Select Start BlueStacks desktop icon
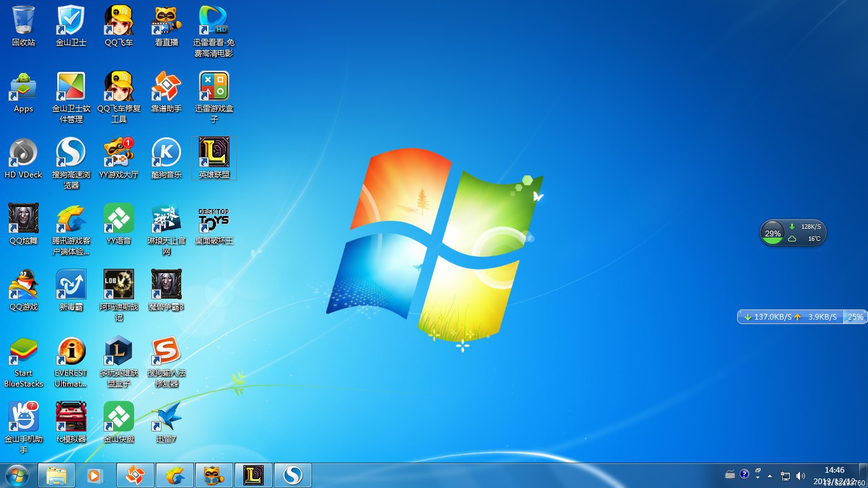 24,362
